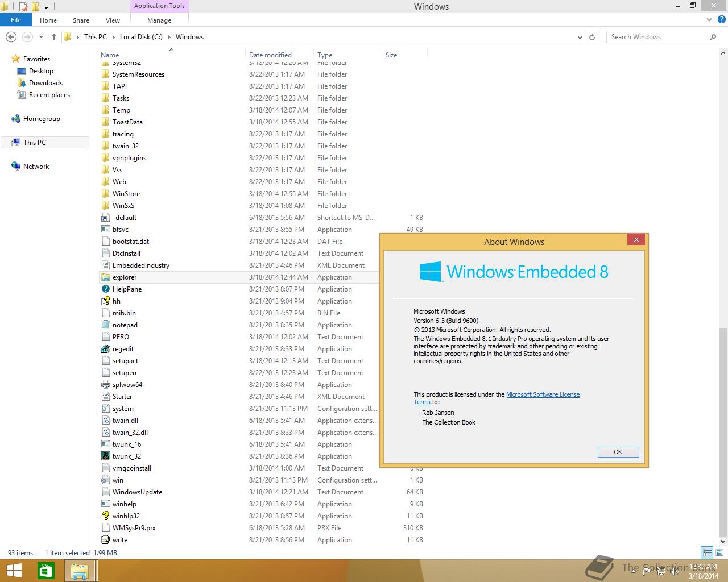The image size is (728, 582).
Task: Open recent locations dropdown arrow
Action: pyautogui.click(x=41, y=37)
